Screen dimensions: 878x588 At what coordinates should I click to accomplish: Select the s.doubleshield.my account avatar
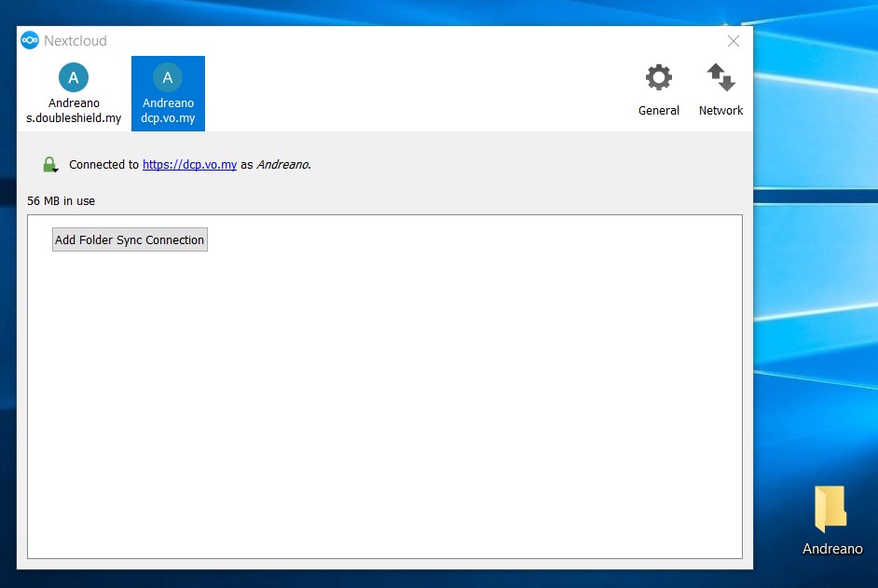click(x=74, y=77)
